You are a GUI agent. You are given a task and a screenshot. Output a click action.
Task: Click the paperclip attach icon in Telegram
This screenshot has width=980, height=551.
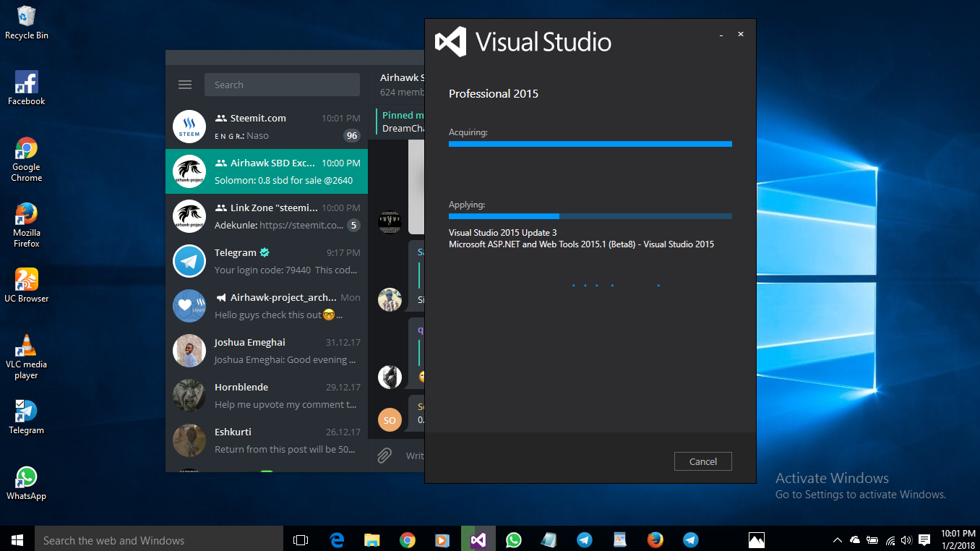tap(384, 455)
